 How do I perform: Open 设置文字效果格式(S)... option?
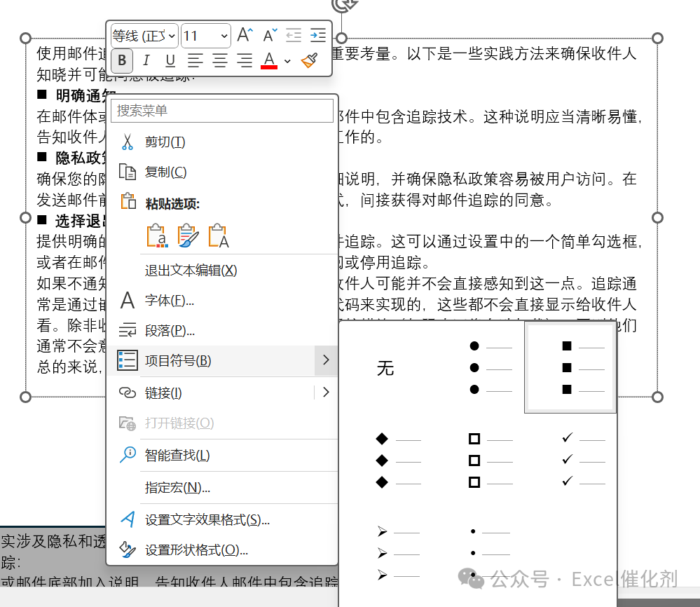pyautogui.click(x=222, y=520)
